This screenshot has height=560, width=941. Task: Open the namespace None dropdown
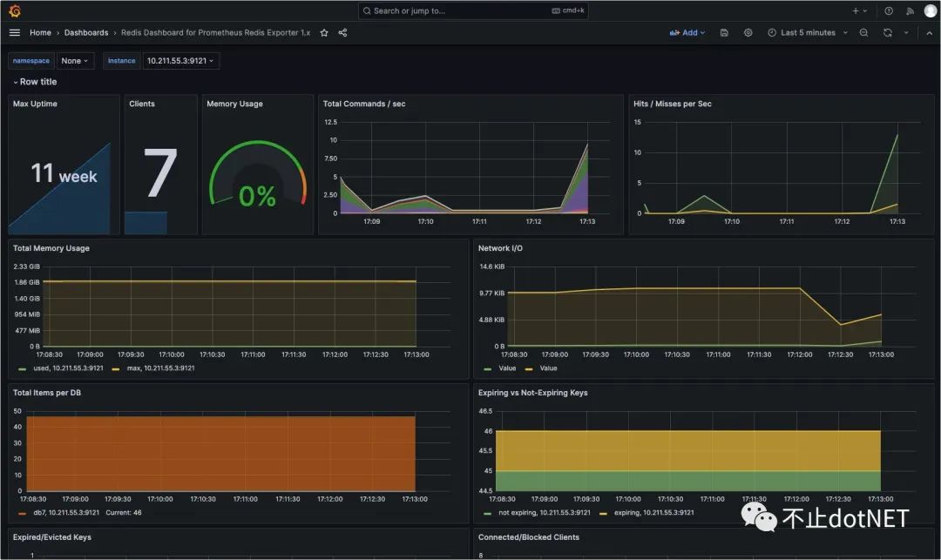coord(75,61)
